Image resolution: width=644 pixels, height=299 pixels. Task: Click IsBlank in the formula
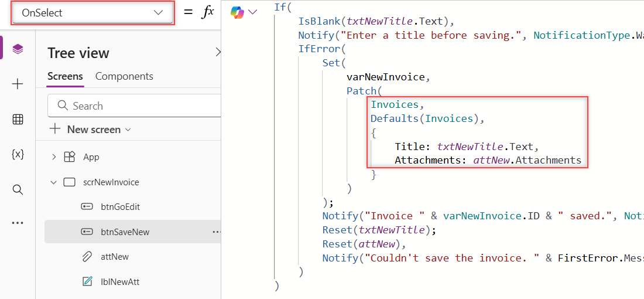pos(320,22)
